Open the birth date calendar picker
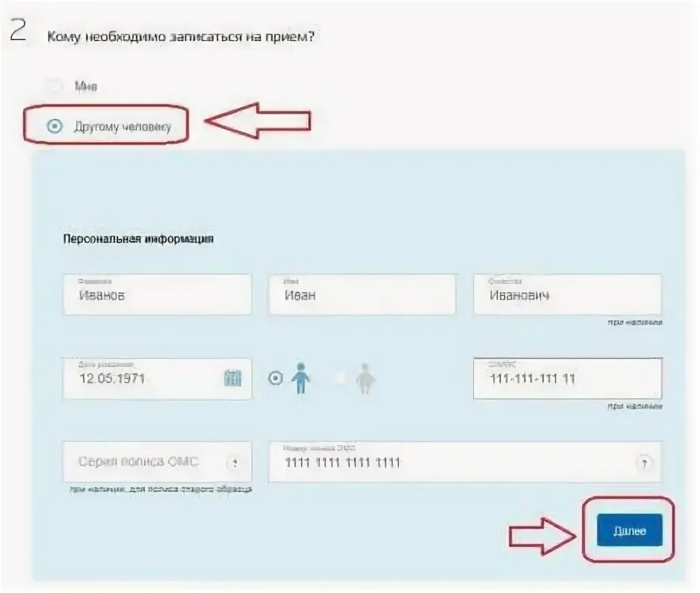 pos(233,378)
